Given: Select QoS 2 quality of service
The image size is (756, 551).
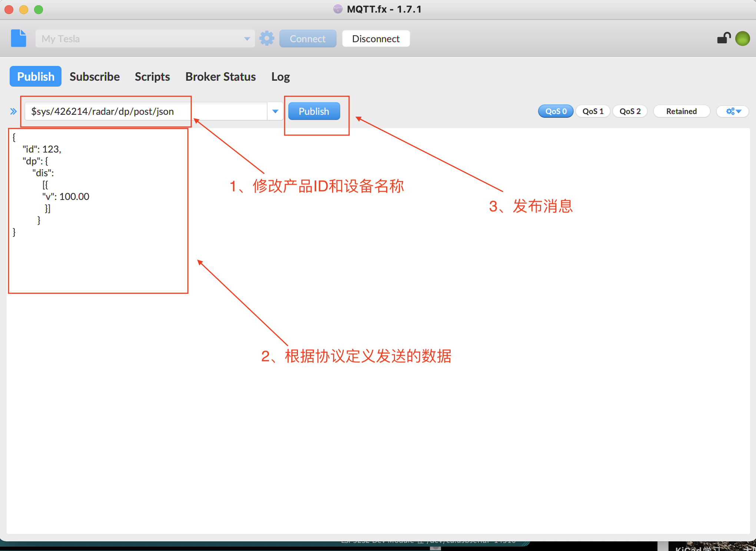Looking at the screenshot, I should click(x=630, y=111).
